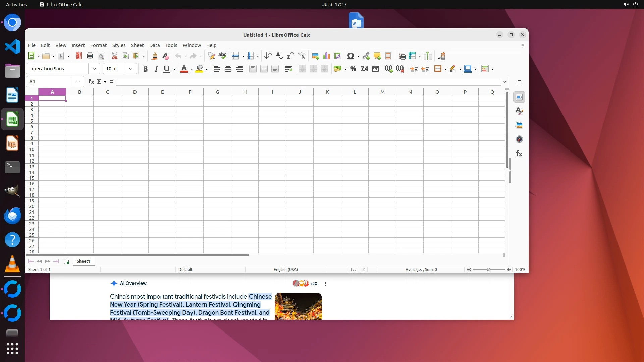Select the Sheet1 tab
The image size is (644, 362).
(x=83, y=261)
